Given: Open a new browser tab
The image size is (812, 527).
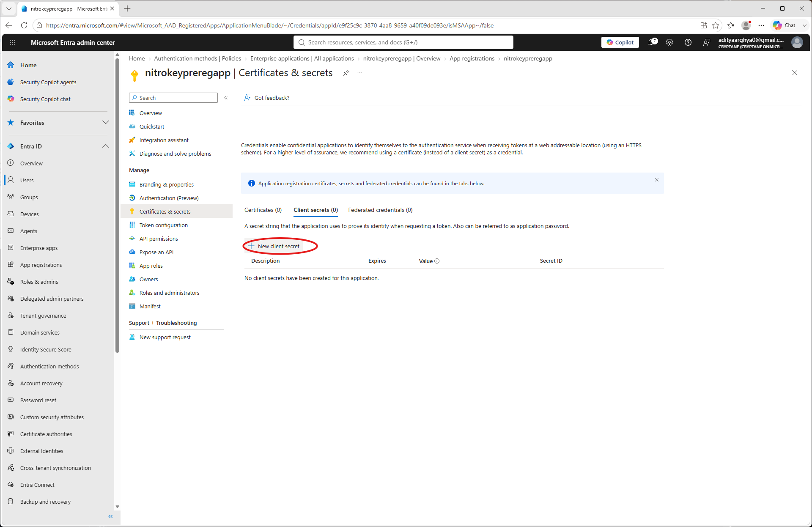Looking at the screenshot, I should pos(127,8).
